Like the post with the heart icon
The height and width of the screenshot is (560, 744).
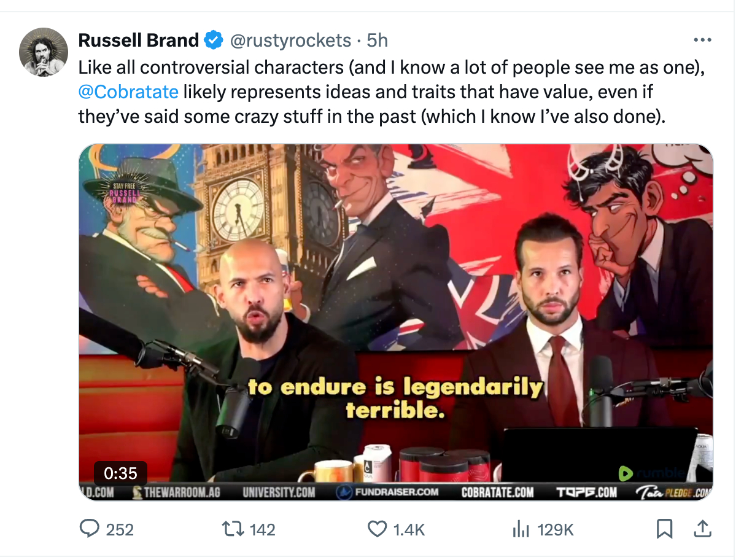[376, 529]
